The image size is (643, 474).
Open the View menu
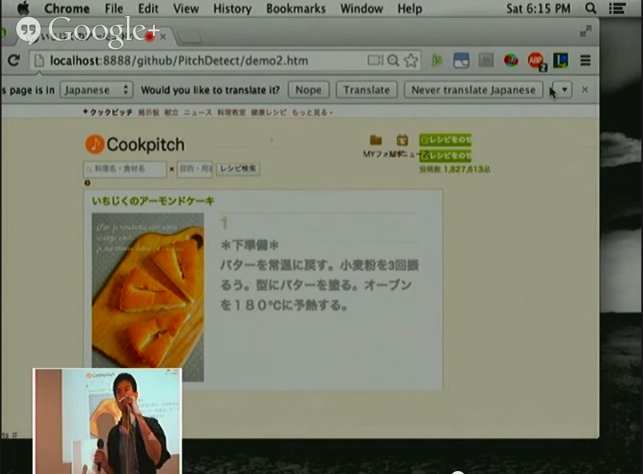point(186,8)
